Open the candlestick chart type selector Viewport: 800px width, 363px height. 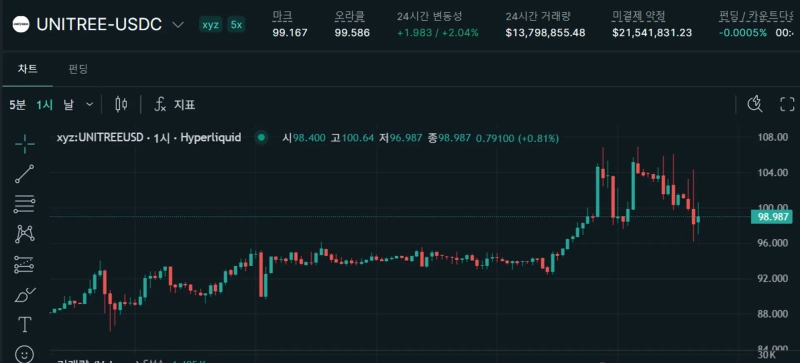(x=121, y=105)
